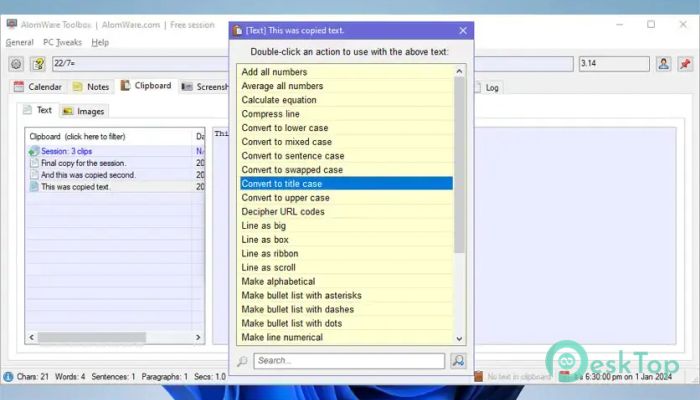Image resolution: width=700 pixels, height=400 pixels.
Task: Click the AlomWare Toolbox title bar app icon
Action: click(12, 25)
